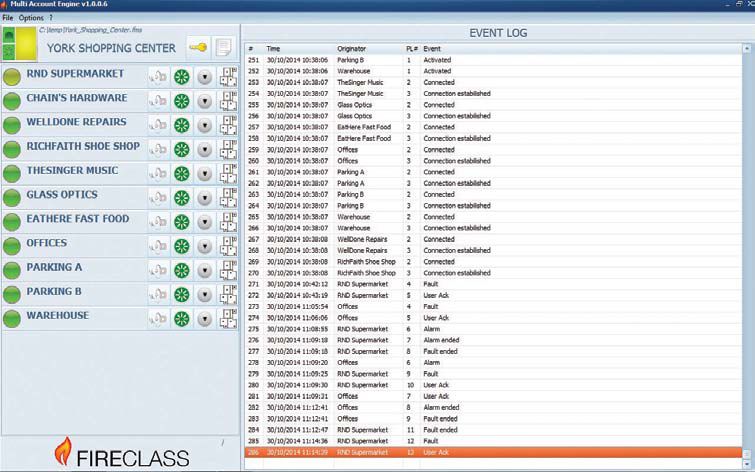
Task: Click the green connection icon for Welldone Repairs
Action: click(x=182, y=125)
